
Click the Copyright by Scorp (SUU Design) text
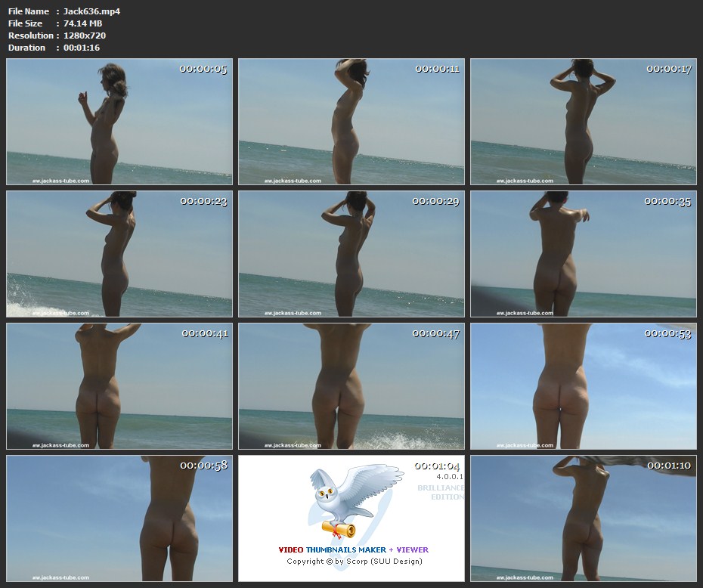pyautogui.click(x=354, y=562)
